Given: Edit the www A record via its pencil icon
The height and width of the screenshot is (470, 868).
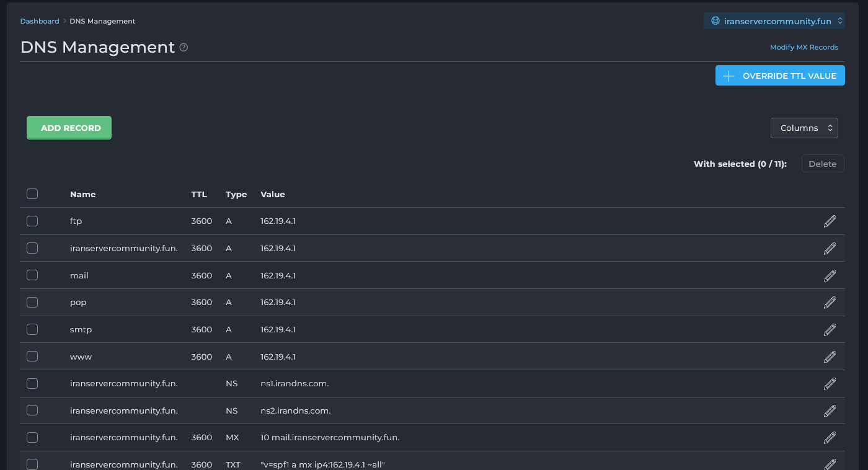Looking at the screenshot, I should click(830, 357).
